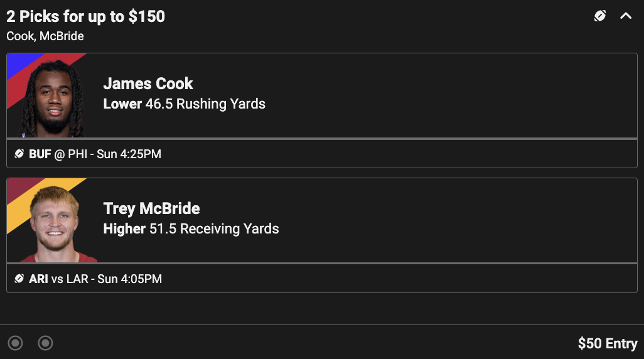Collapse the 2 Picks entry panel

coord(626,16)
